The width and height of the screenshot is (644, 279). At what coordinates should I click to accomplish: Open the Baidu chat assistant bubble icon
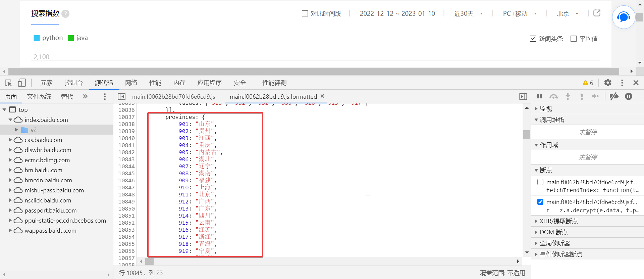[624, 17]
